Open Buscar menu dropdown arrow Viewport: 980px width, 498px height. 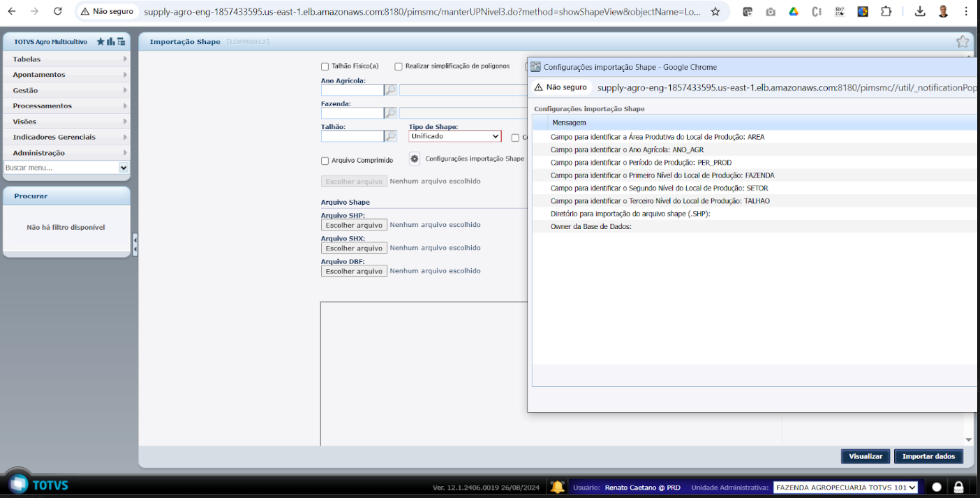click(x=124, y=168)
